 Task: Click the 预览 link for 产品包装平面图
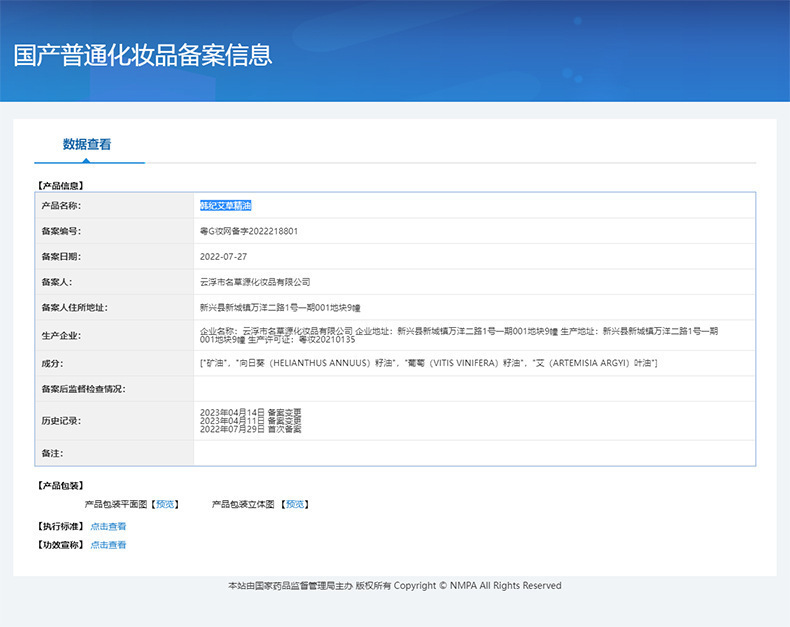click(165, 504)
